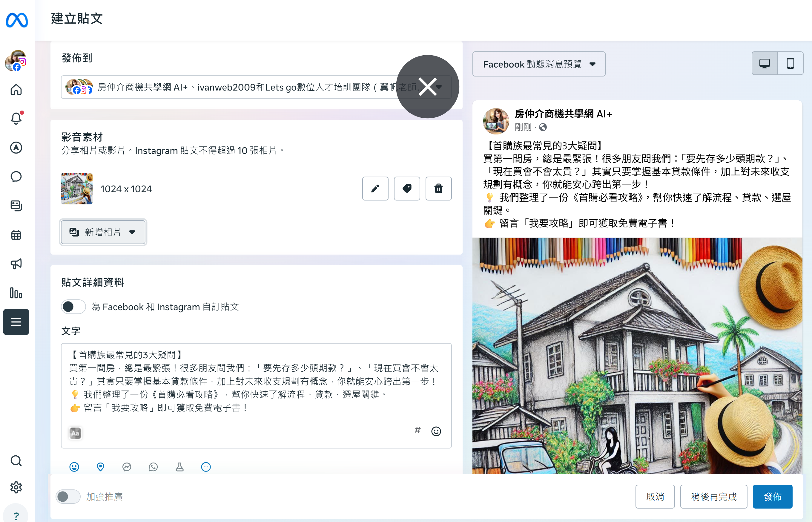
Task: Click 稍後再完成 button
Action: (x=713, y=497)
